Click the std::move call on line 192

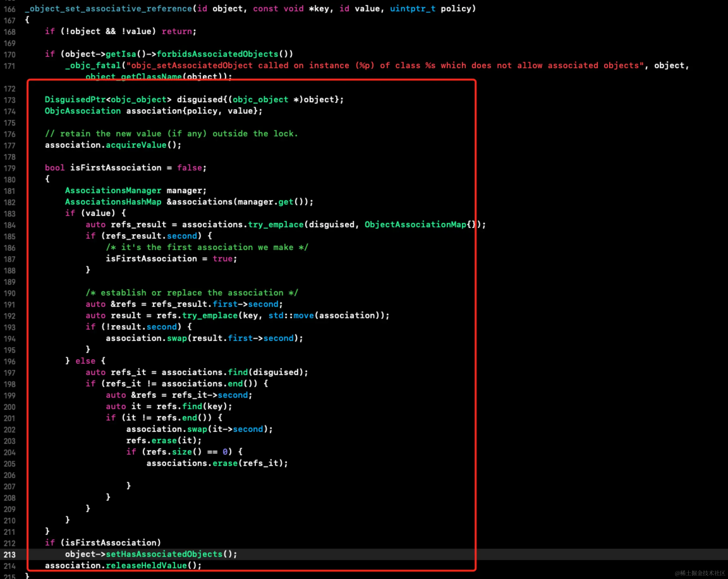pyautogui.click(x=291, y=315)
